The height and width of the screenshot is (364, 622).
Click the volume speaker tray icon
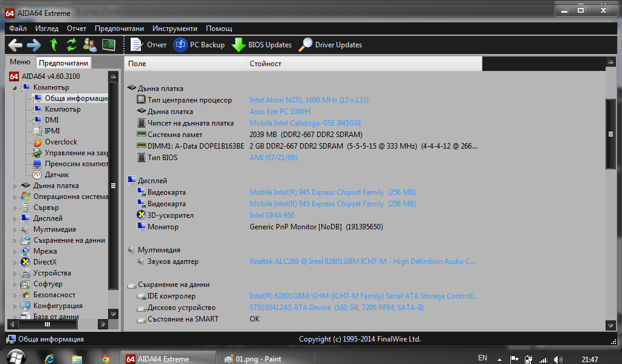coord(558,359)
